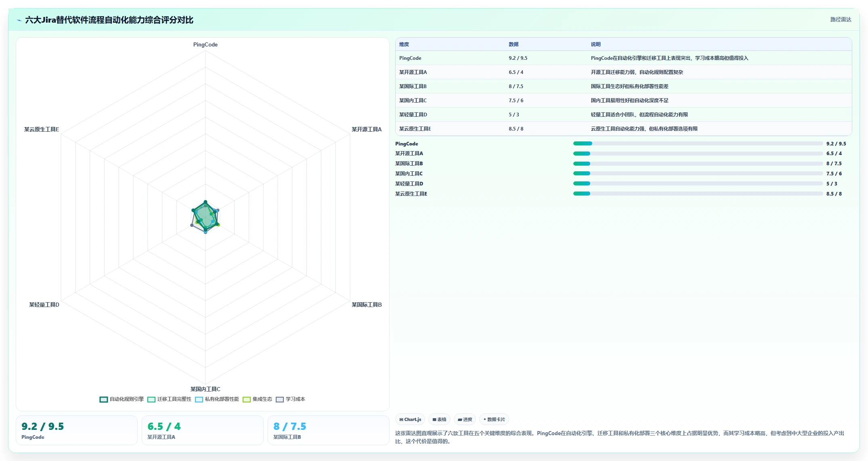868x461 pixels.
Task: Click the 某轻量工具D axis label on the radar
Action: (44, 305)
